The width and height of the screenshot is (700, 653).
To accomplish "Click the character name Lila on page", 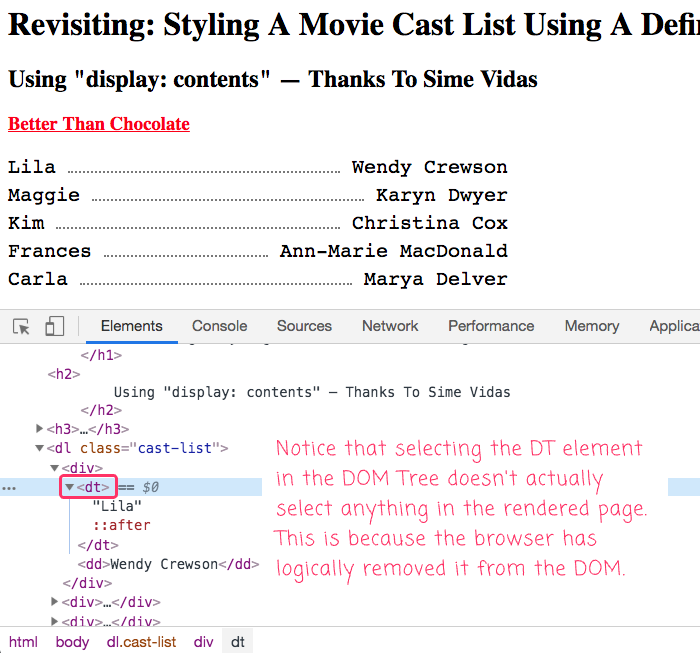I will (x=32, y=167).
